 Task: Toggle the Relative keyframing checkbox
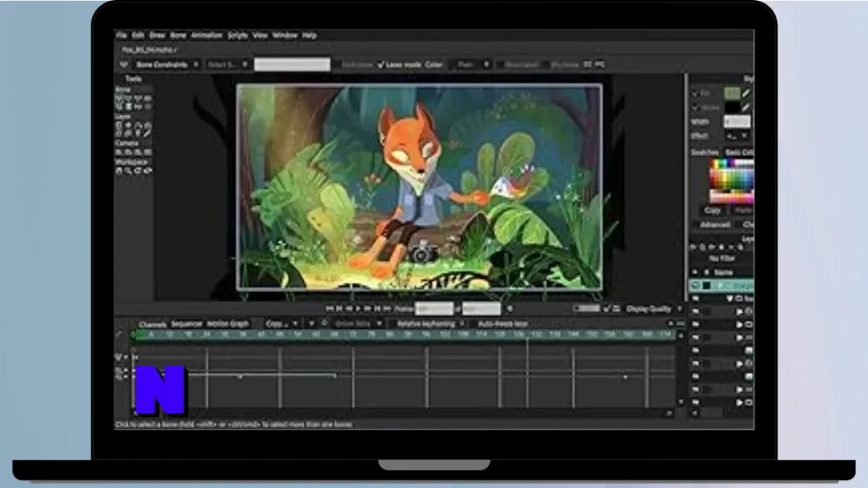[430, 324]
